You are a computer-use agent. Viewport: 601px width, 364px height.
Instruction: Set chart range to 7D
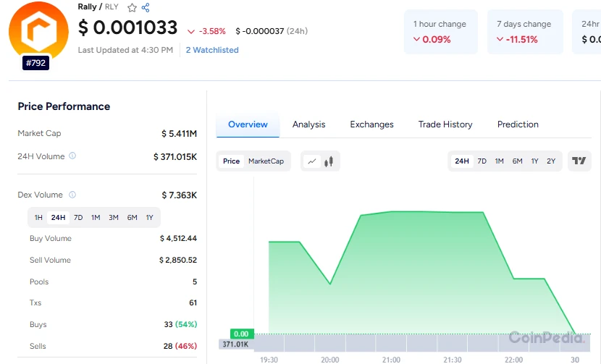[x=482, y=161]
